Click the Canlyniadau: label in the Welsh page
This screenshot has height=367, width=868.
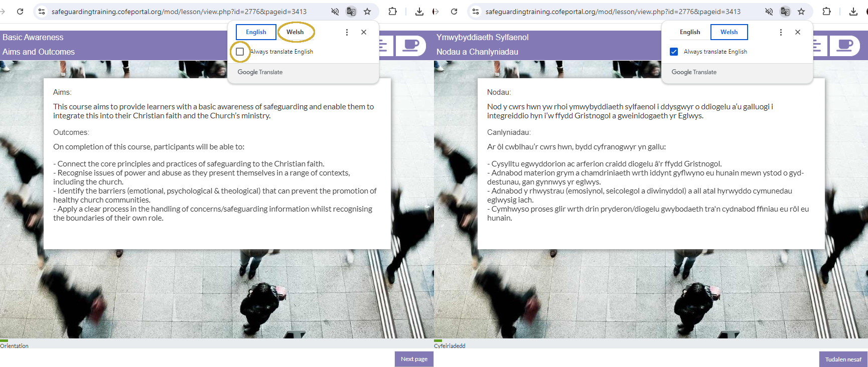point(509,132)
